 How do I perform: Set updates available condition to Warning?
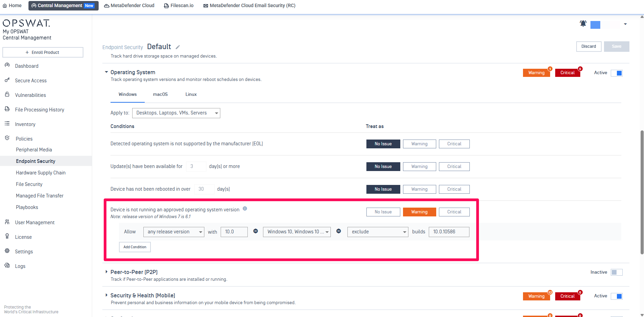(419, 167)
